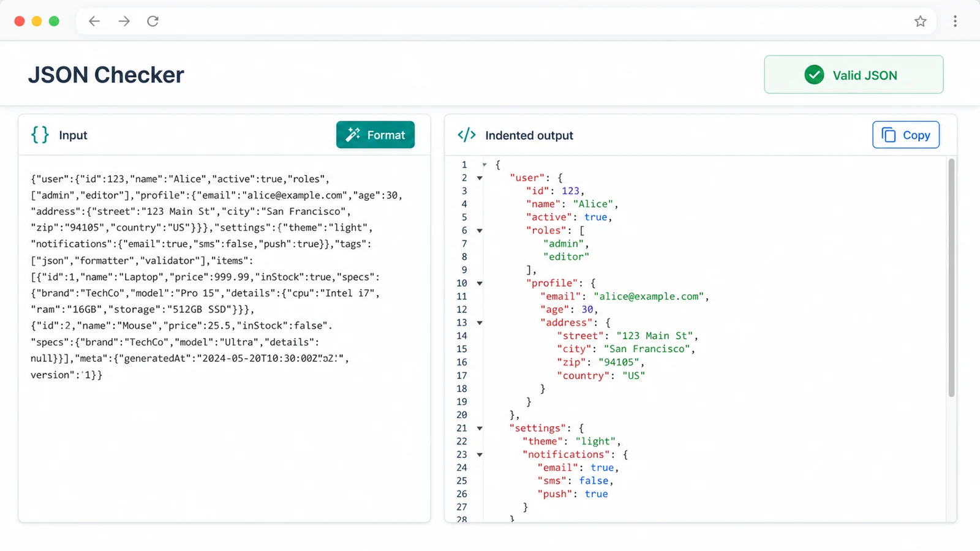Click the Indented output heading

(529, 135)
